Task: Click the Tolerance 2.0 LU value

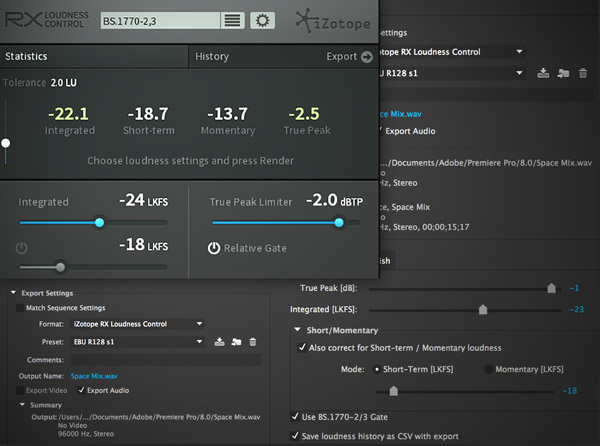Action: click(64, 83)
